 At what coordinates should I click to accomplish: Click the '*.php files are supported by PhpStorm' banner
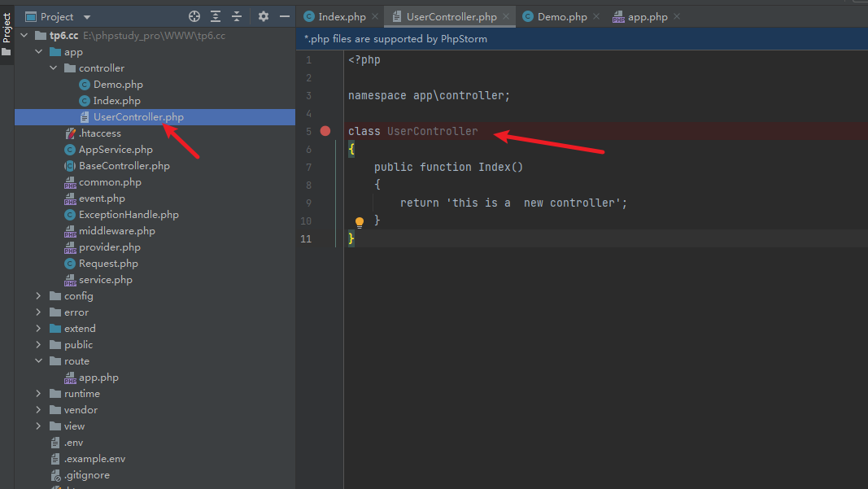point(396,39)
